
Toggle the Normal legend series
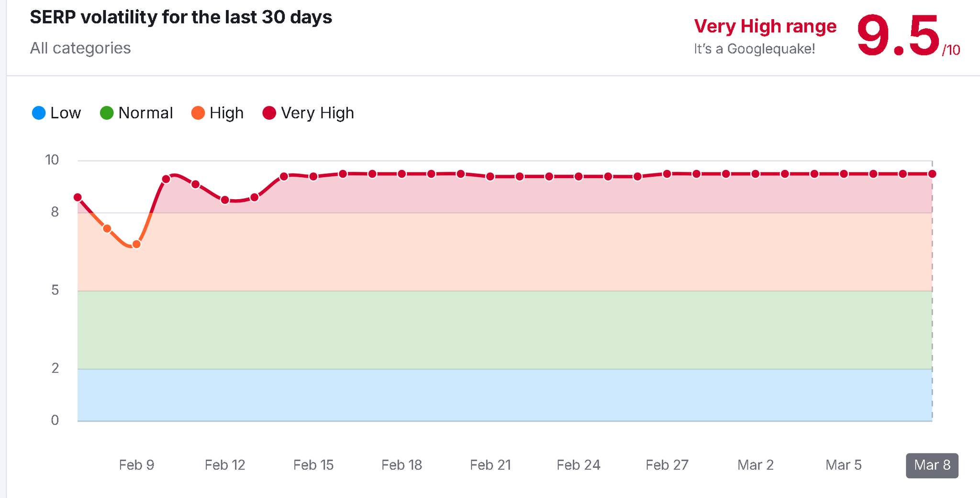click(x=136, y=113)
